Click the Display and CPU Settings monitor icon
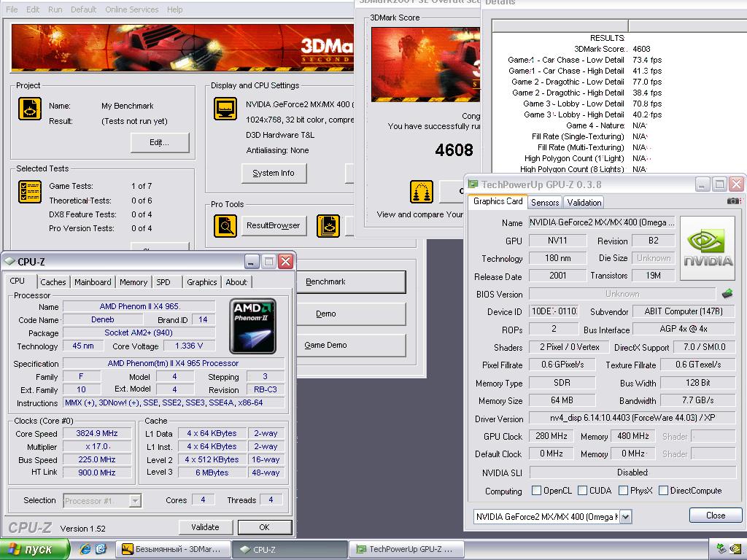This screenshot has width=747, height=560. 225,109
